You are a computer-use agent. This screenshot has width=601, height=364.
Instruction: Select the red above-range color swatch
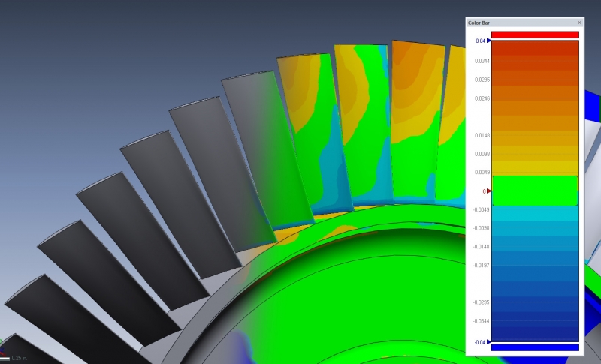(535, 35)
